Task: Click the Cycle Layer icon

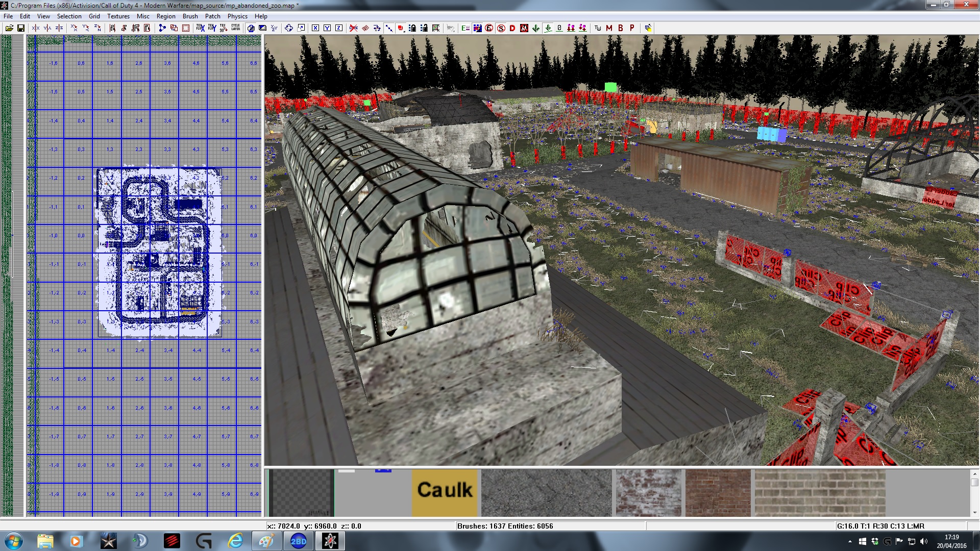Action: pyautogui.click(x=235, y=28)
